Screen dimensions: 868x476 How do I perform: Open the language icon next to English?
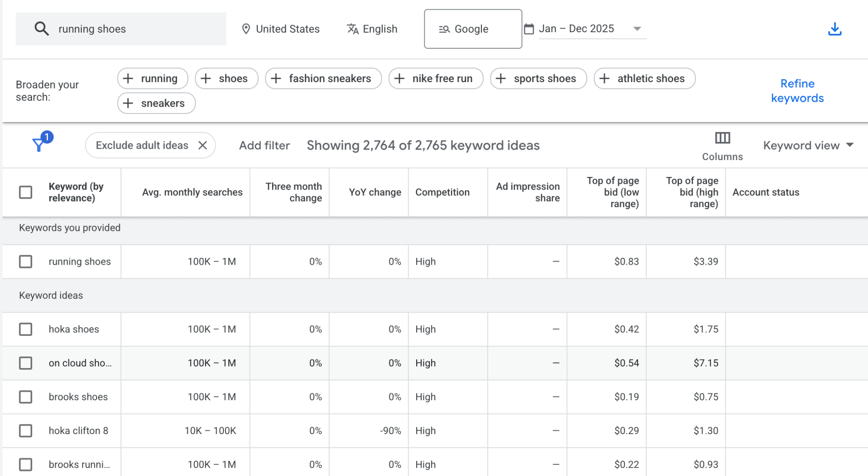pyautogui.click(x=353, y=29)
